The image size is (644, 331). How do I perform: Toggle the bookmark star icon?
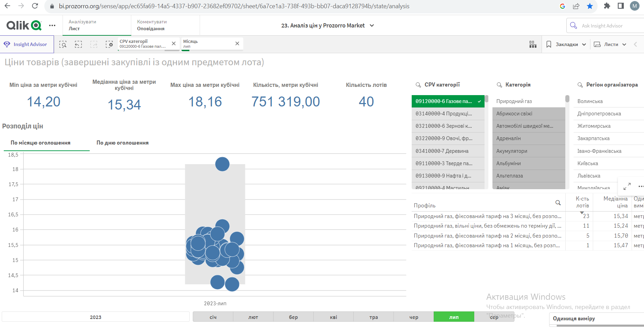(590, 6)
